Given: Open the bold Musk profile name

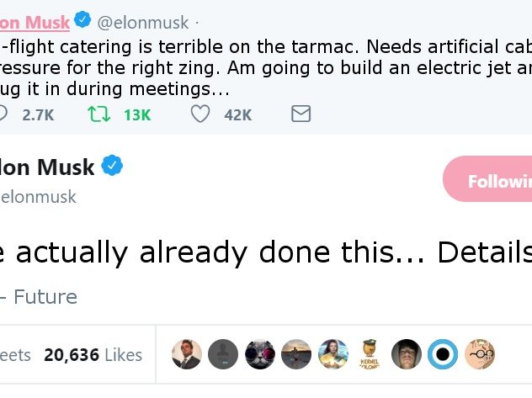Looking at the screenshot, I should click(47, 167).
